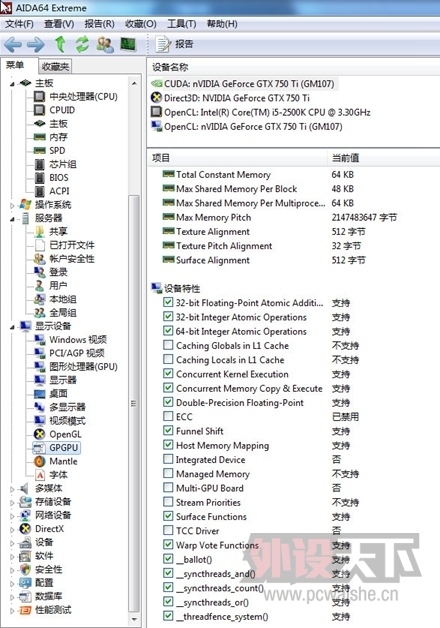
Task: Open the 查看(V) menu
Action: click(x=59, y=24)
